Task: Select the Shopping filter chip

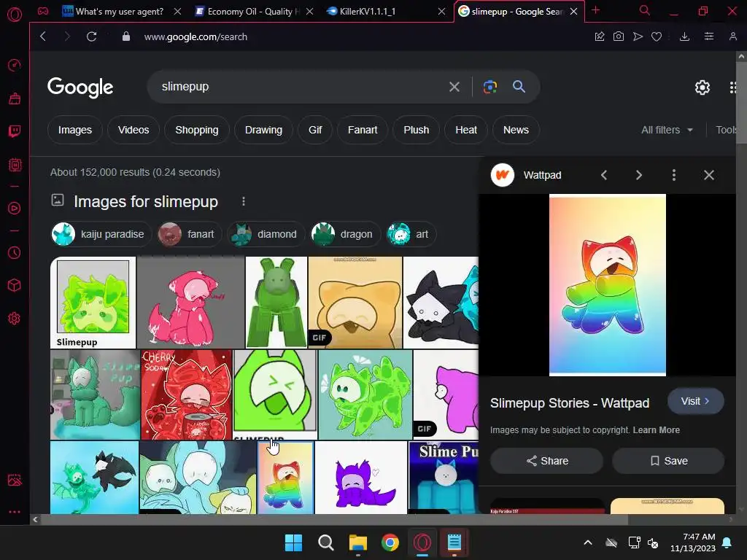Action: 197,130
